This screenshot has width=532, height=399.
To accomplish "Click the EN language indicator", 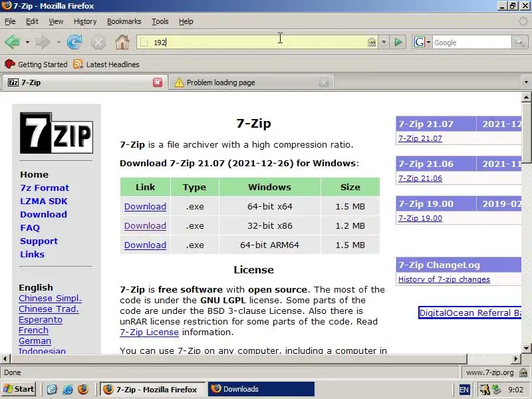I will [464, 389].
